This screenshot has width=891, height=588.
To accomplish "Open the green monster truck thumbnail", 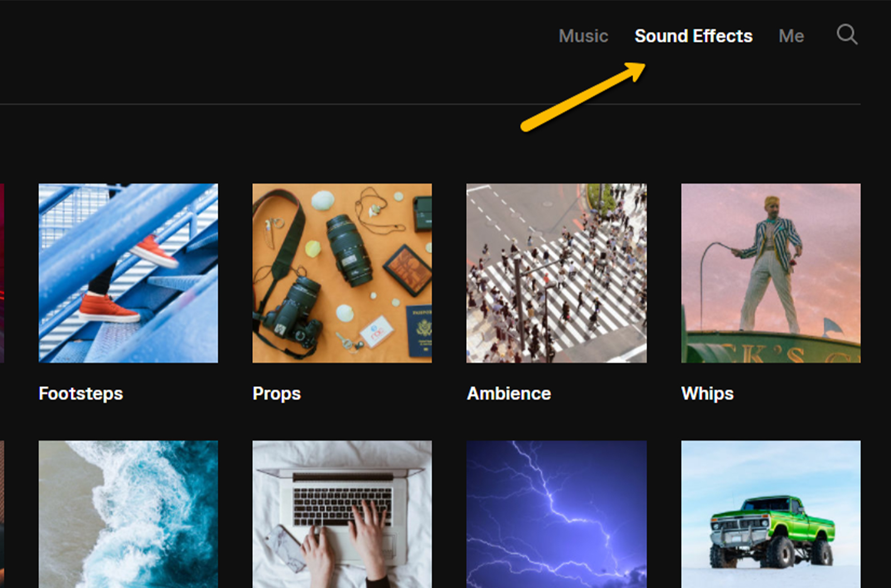I will (771, 514).
